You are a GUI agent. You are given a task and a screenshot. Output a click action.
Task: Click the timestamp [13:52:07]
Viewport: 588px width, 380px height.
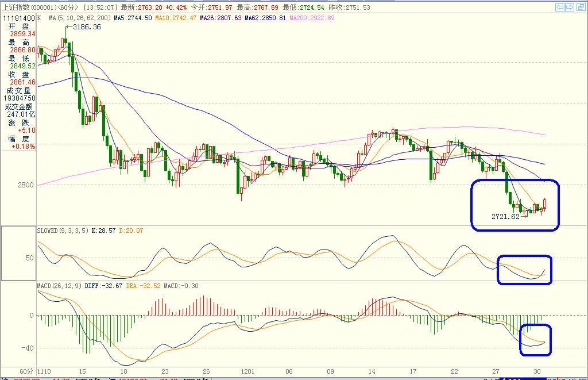(x=100, y=7)
